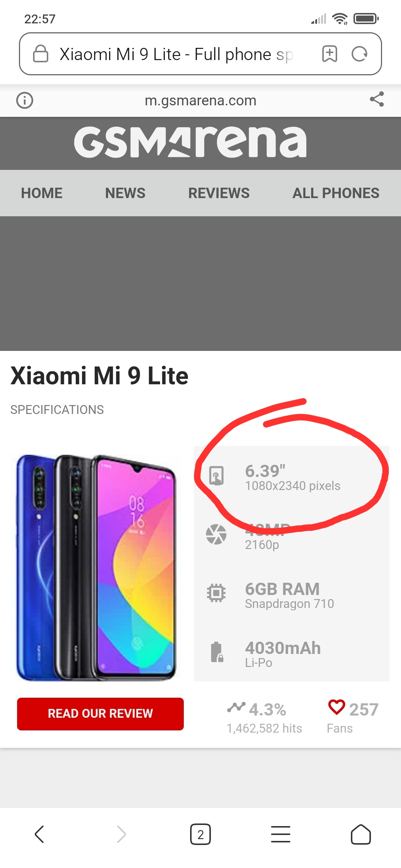The height and width of the screenshot is (868, 401).
Task: Tap the battery spec icon
Action: (x=217, y=652)
